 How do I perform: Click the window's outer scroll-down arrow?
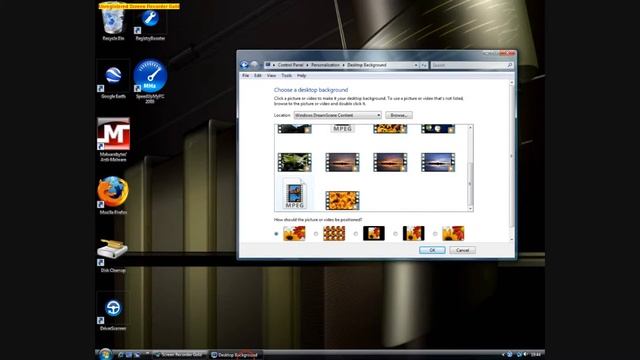coord(512,239)
